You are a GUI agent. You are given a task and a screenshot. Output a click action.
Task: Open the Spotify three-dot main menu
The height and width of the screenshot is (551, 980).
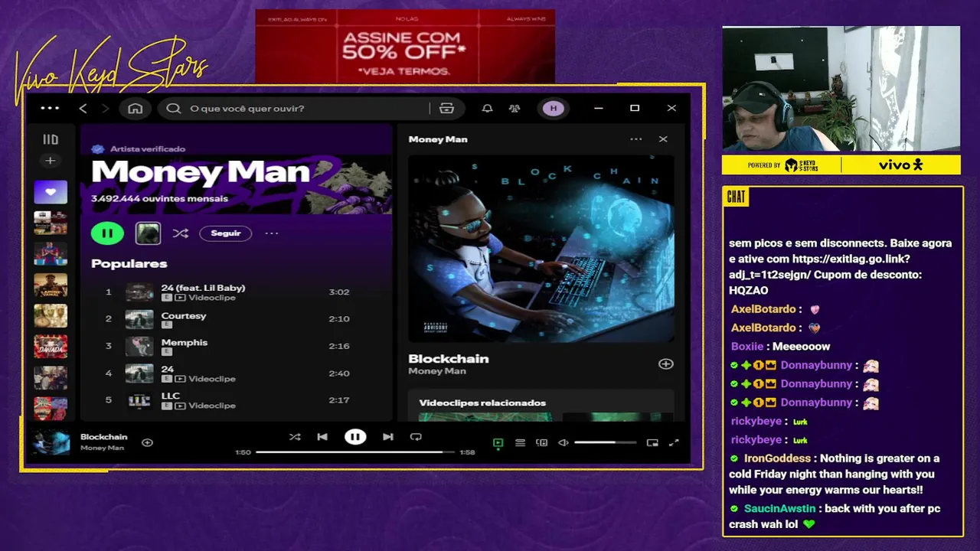(x=50, y=108)
